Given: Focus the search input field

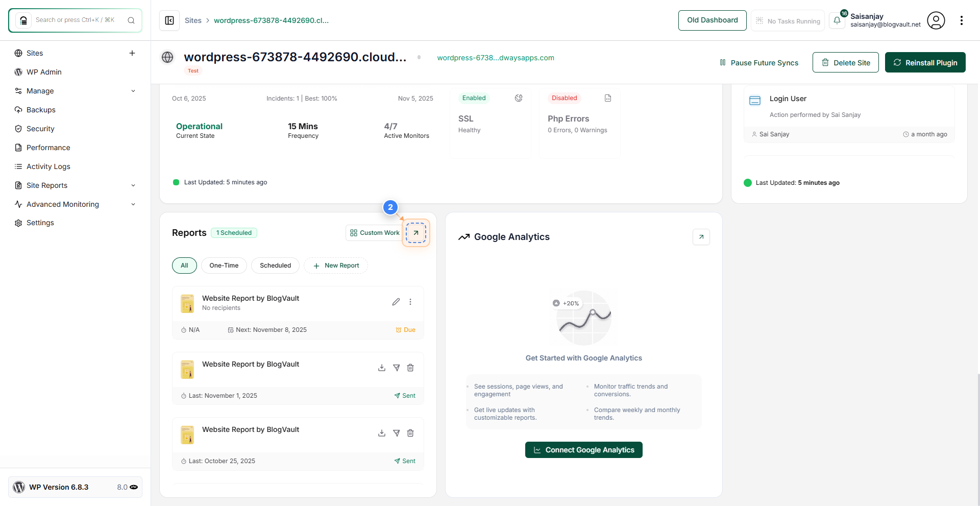Looking at the screenshot, I should 75,20.
